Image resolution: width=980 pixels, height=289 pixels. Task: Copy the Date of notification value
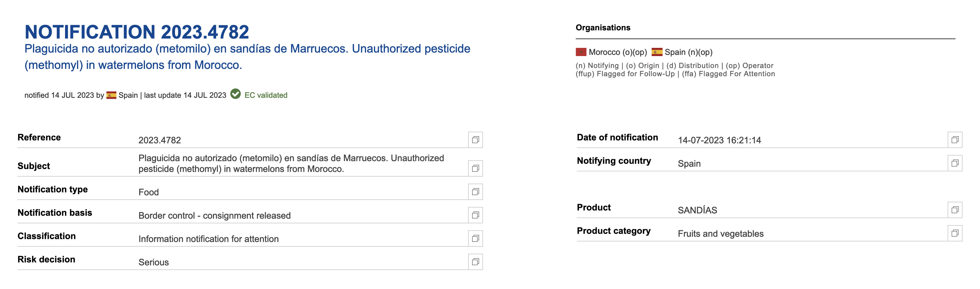click(x=955, y=140)
